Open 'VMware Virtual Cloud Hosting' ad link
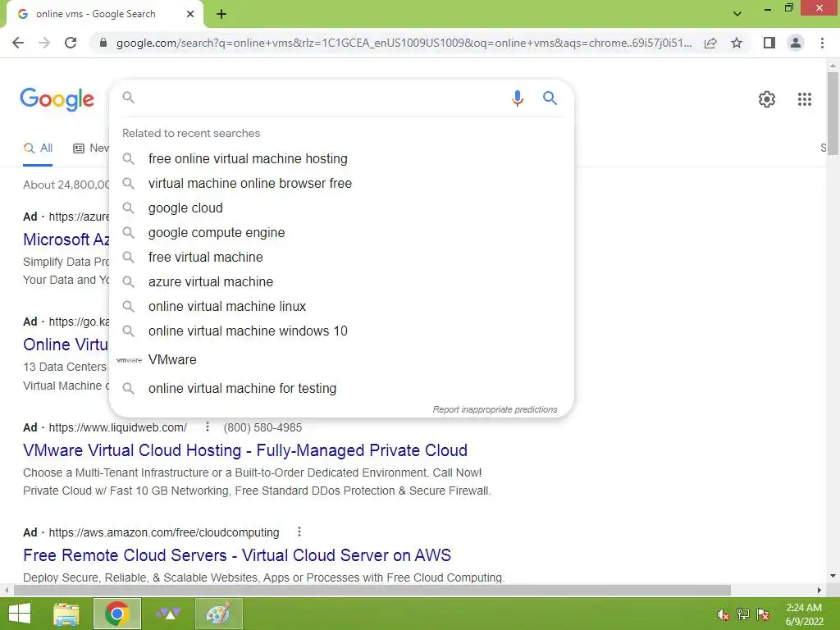The image size is (840, 630). [x=245, y=450]
